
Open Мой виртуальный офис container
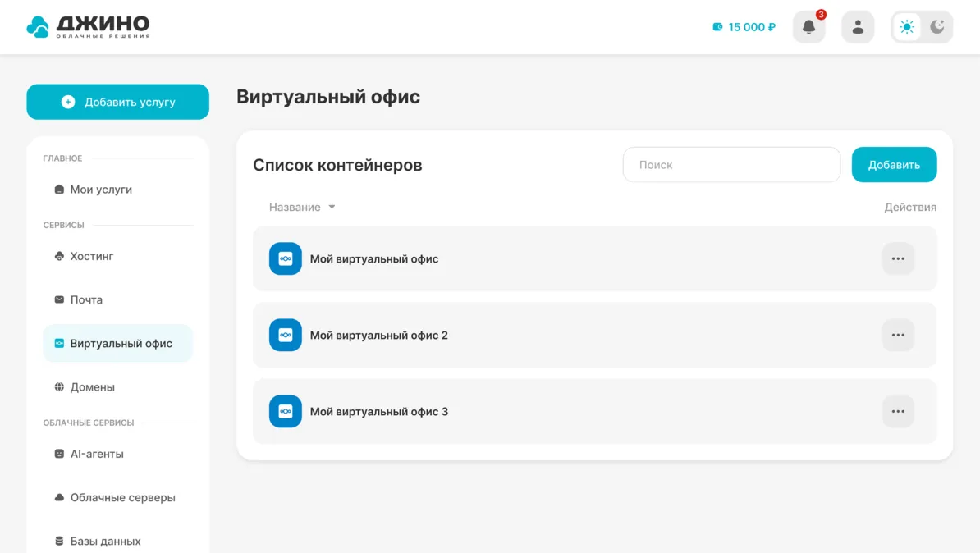[x=594, y=258]
